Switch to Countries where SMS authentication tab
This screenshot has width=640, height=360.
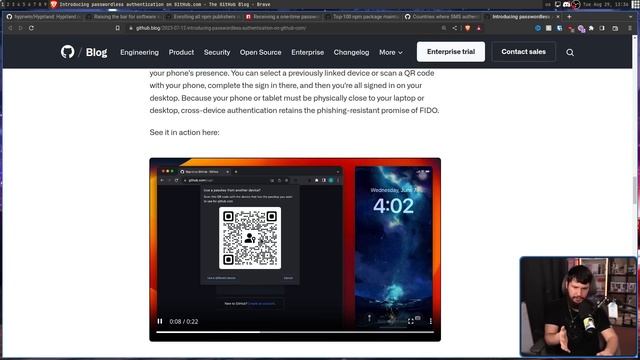point(442,17)
